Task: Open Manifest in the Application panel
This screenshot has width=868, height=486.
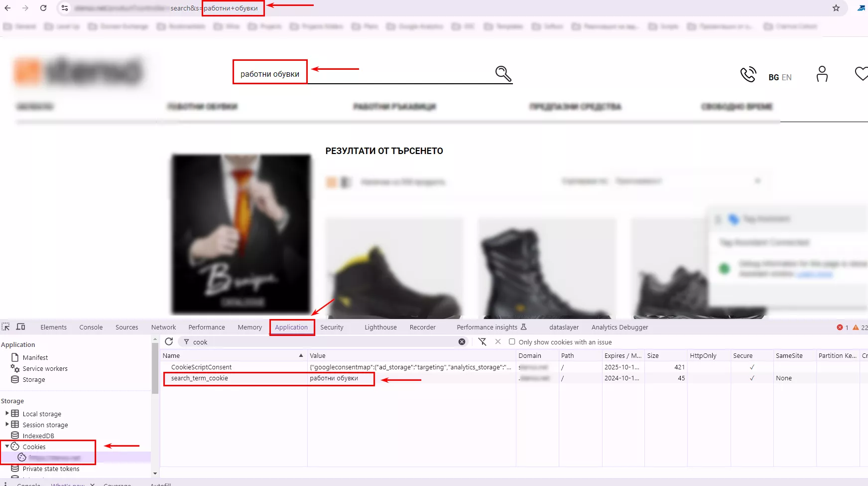Action: (35, 357)
